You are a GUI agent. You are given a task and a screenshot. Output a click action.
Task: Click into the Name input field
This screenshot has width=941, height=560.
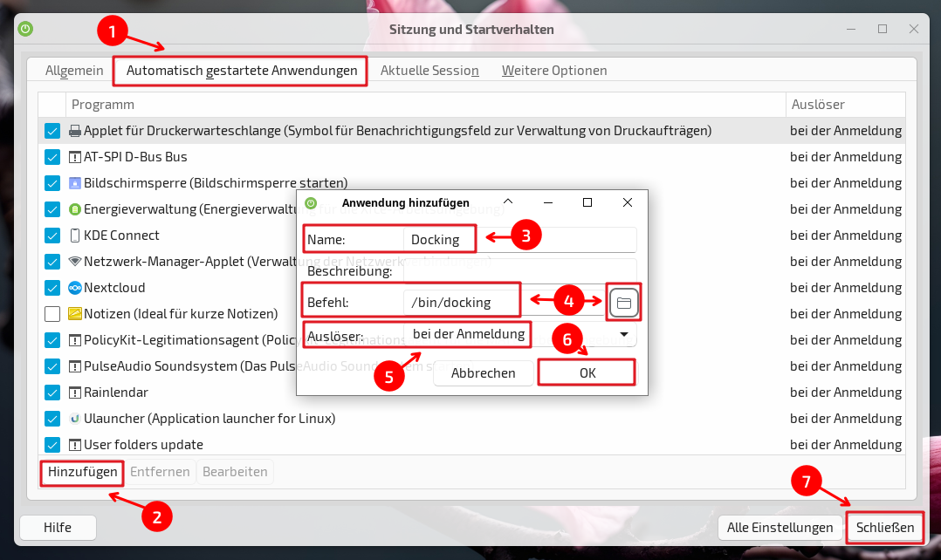point(520,240)
